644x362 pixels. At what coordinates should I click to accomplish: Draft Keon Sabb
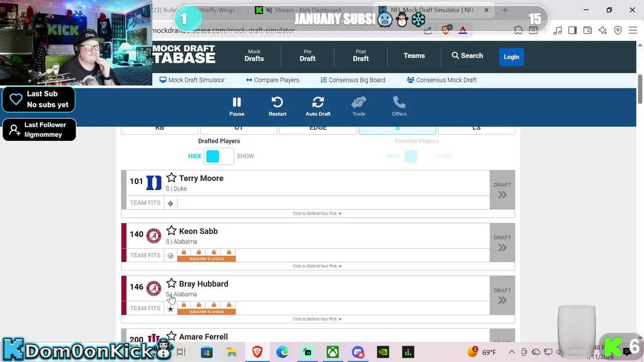point(502,242)
